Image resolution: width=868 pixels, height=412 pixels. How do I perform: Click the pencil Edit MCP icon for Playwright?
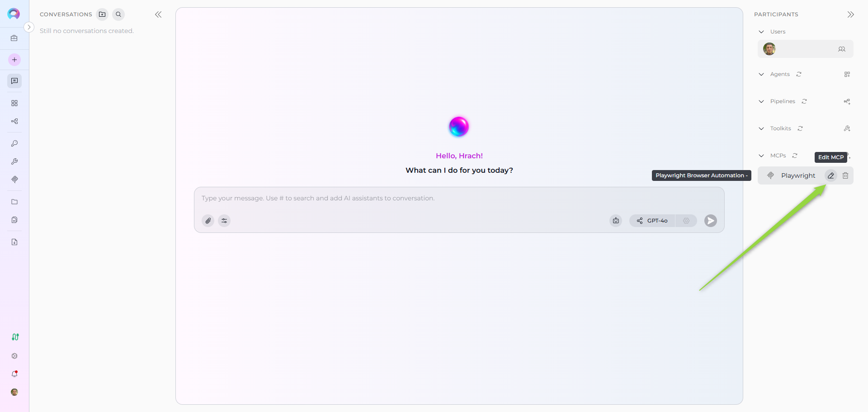pos(830,175)
